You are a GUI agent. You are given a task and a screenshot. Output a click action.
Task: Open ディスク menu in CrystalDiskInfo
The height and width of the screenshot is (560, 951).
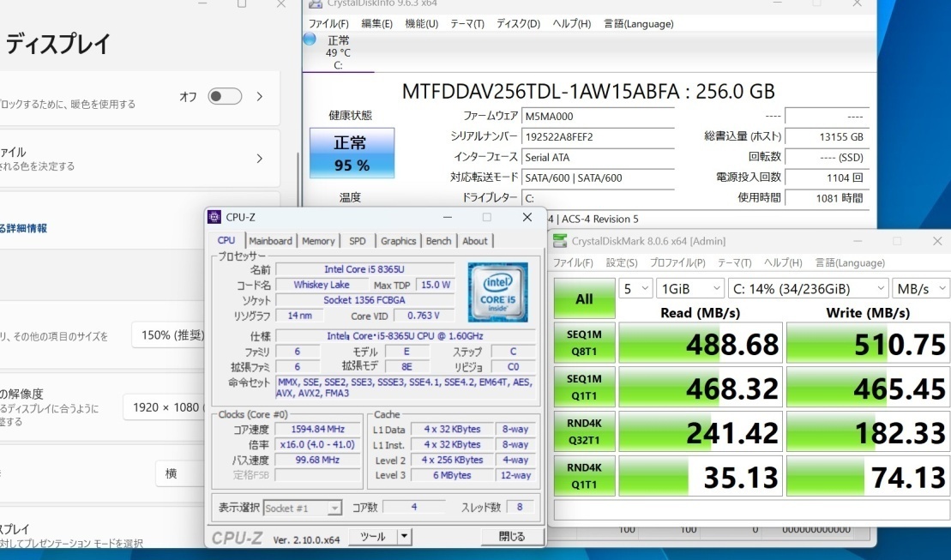518,24
